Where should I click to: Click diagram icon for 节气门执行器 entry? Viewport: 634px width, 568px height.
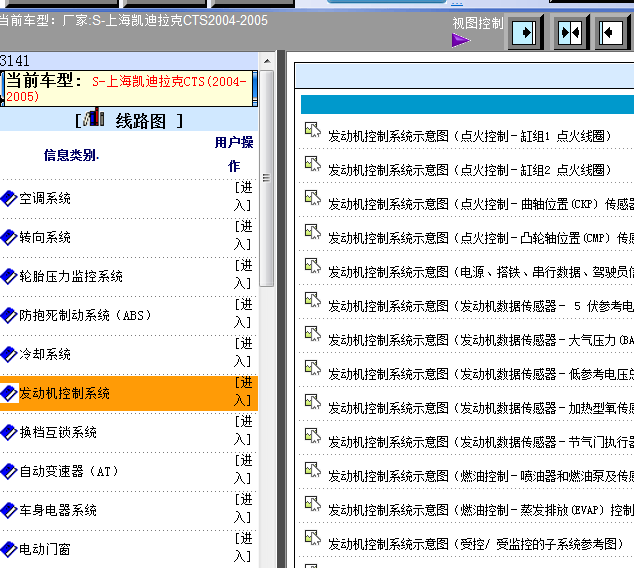point(313,436)
